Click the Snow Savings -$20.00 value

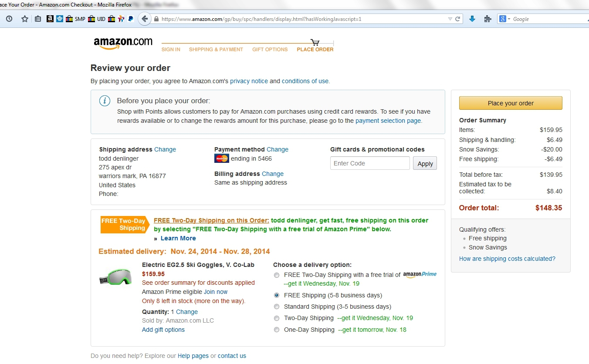pyautogui.click(x=551, y=149)
